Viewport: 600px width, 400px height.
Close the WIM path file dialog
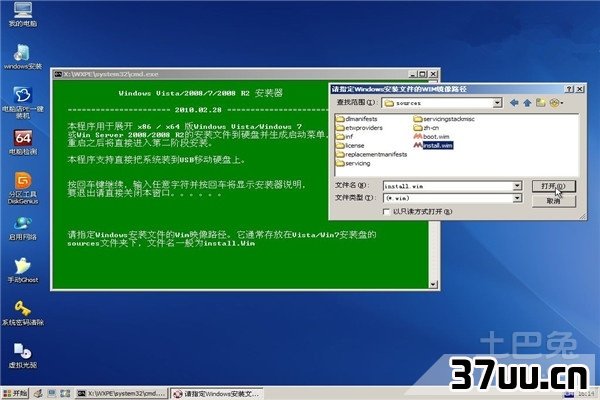(x=580, y=89)
